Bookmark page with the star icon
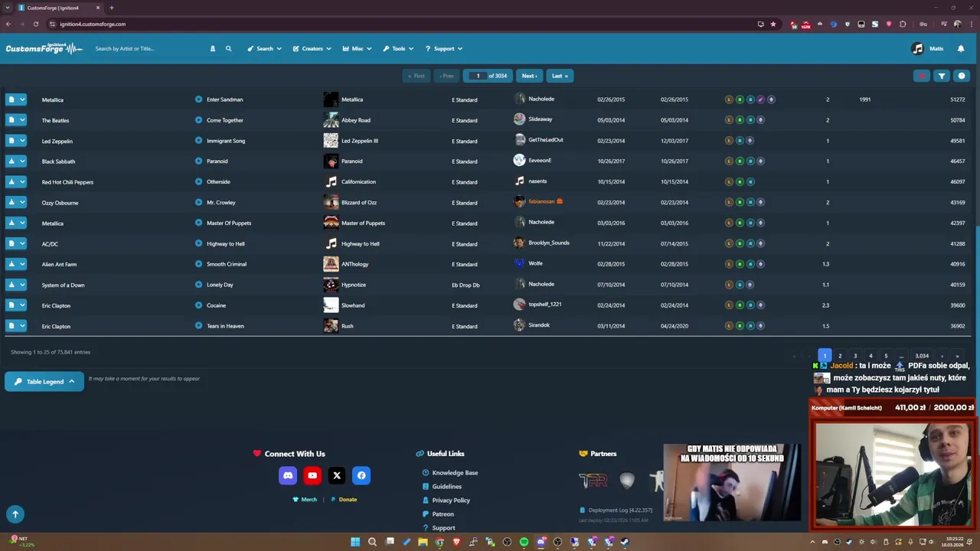 pyautogui.click(x=773, y=24)
